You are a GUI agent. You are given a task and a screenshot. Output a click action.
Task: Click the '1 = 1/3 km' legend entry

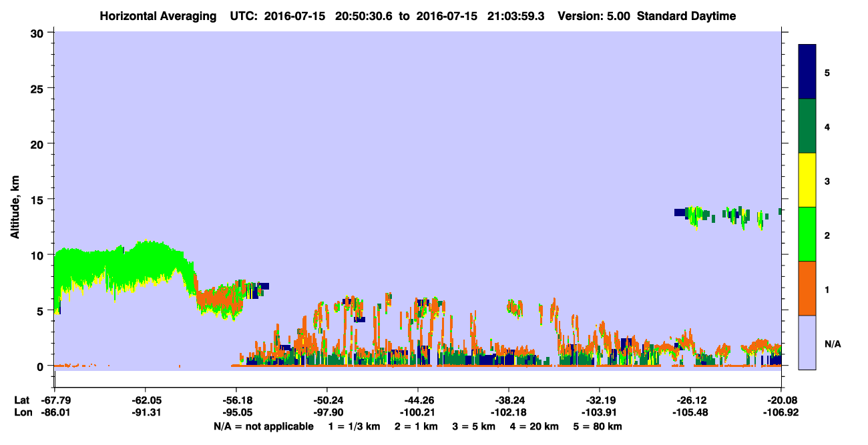pyautogui.click(x=353, y=426)
